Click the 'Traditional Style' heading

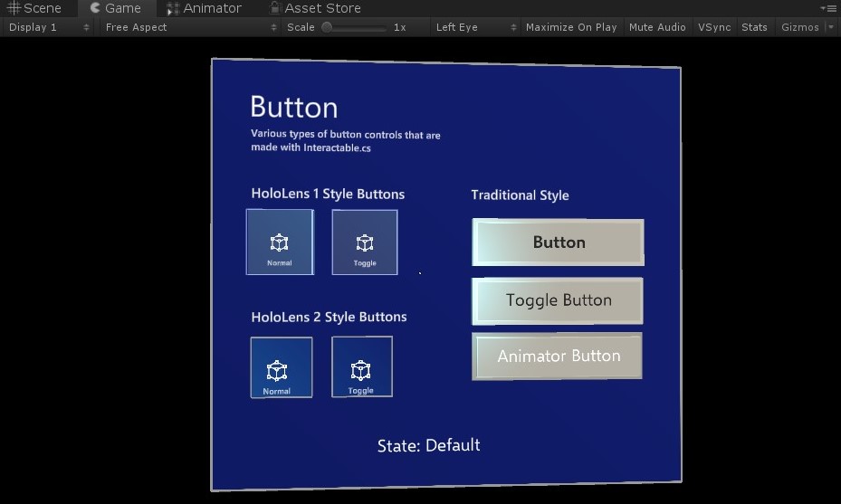coord(520,195)
